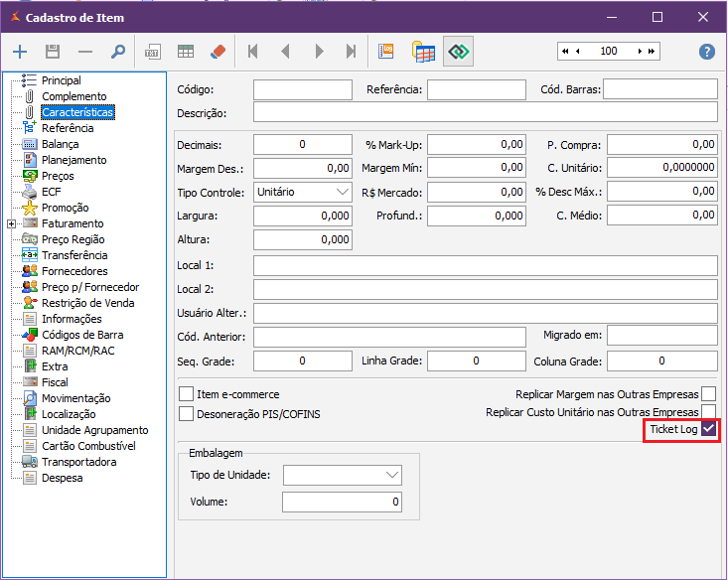Screen dimensions: 728x580
Task: Open help with the blue question mark
Action: (707, 52)
